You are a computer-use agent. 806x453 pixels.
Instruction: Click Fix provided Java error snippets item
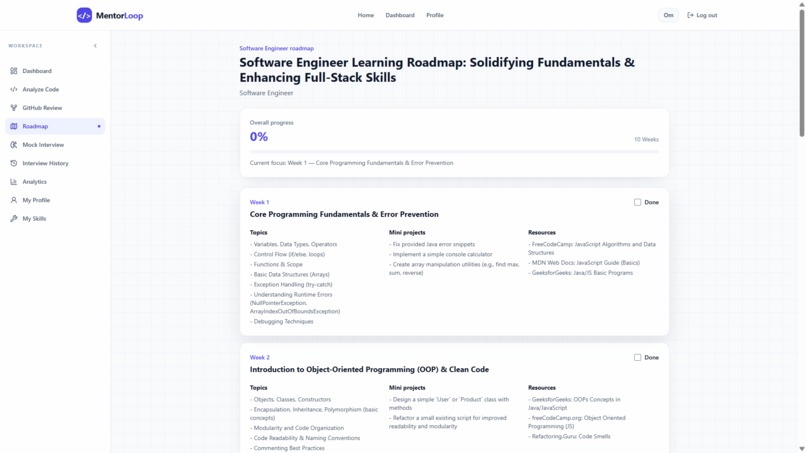pos(432,245)
